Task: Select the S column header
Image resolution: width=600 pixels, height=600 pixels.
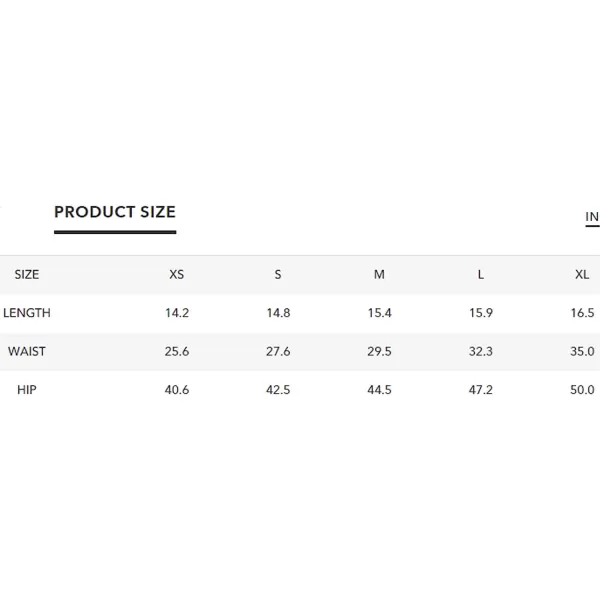Action: point(278,274)
